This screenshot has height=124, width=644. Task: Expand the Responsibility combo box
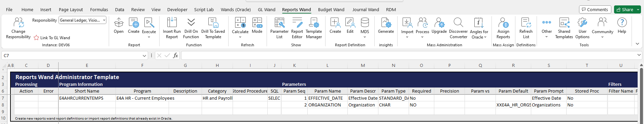click(104, 20)
